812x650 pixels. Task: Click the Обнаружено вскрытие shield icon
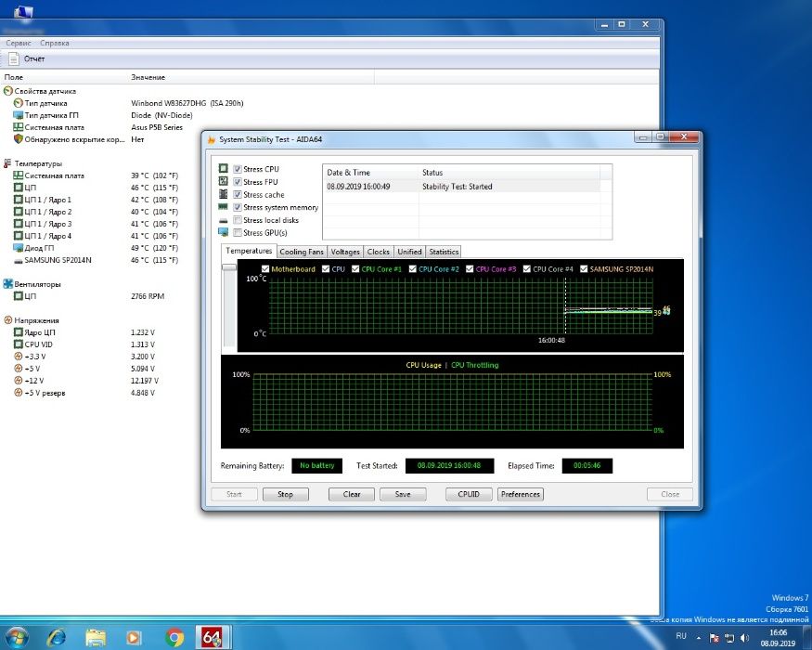click(19, 139)
